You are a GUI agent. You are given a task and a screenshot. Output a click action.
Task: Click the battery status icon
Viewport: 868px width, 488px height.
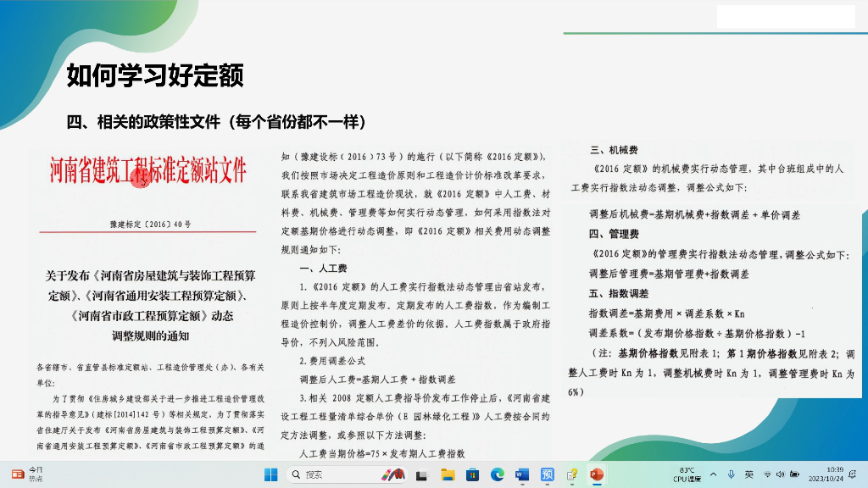794,474
